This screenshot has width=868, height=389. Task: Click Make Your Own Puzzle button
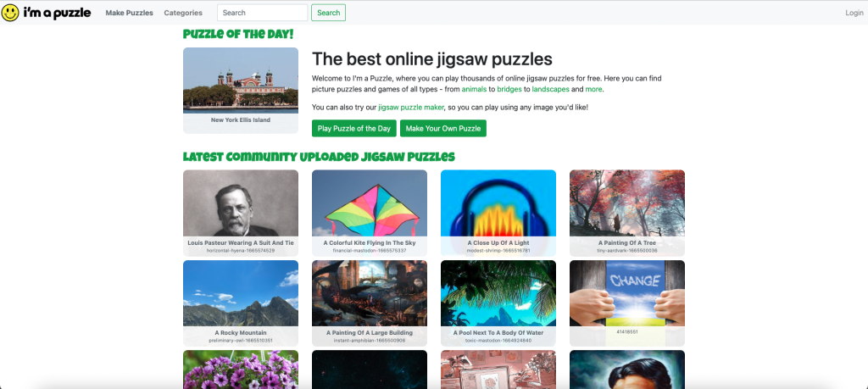click(442, 128)
